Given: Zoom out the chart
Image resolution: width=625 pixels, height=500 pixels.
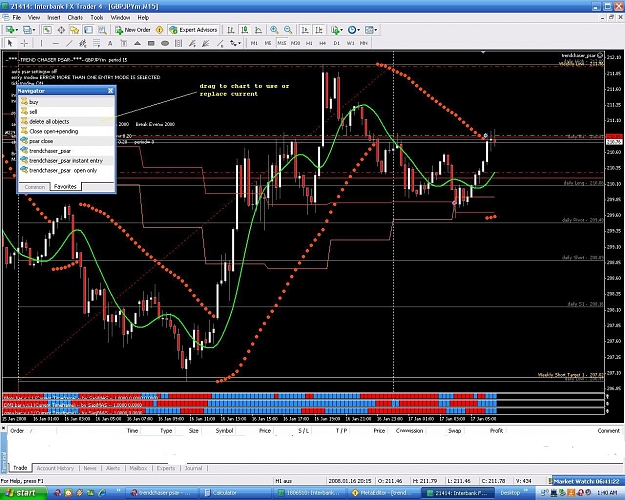Looking at the screenshot, I should click(x=288, y=30).
